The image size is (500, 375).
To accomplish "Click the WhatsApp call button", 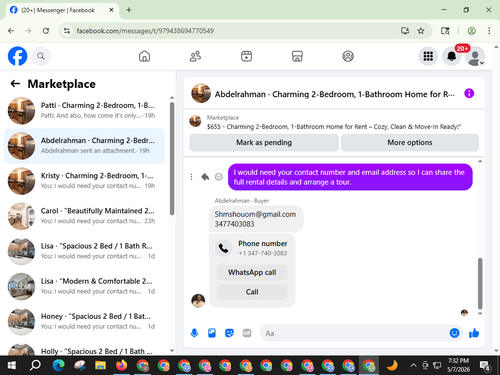I will click(x=252, y=272).
